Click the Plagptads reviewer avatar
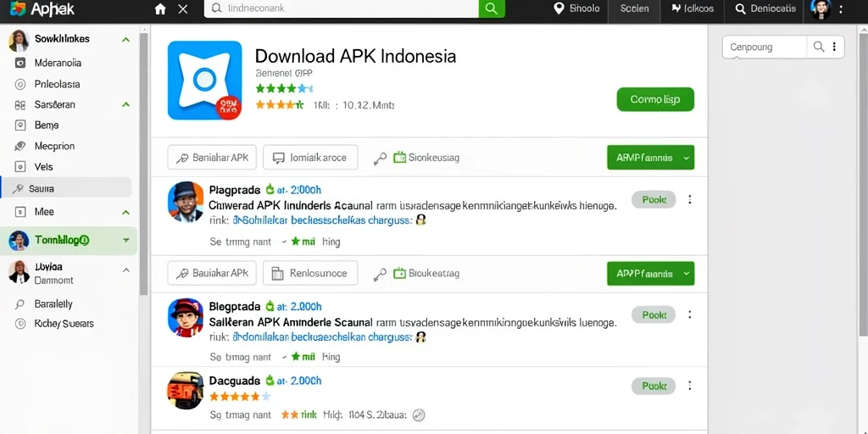Screen dimensions: 868x434 [x=186, y=202]
